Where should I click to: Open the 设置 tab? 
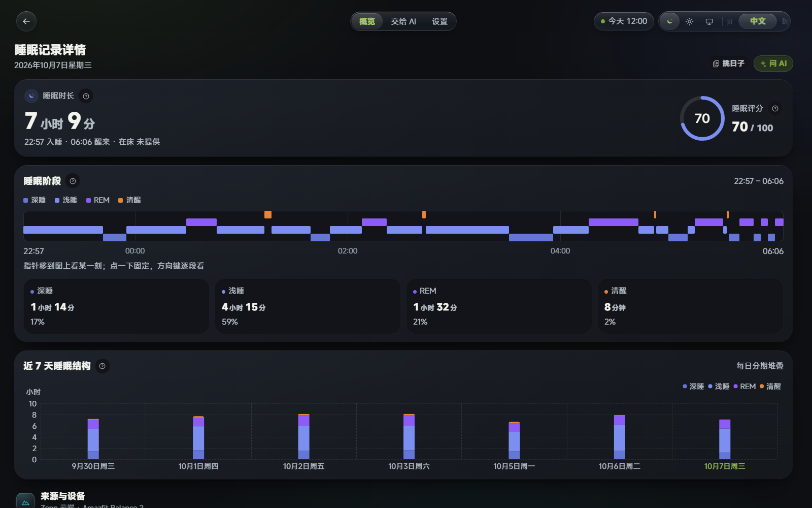pyautogui.click(x=439, y=21)
